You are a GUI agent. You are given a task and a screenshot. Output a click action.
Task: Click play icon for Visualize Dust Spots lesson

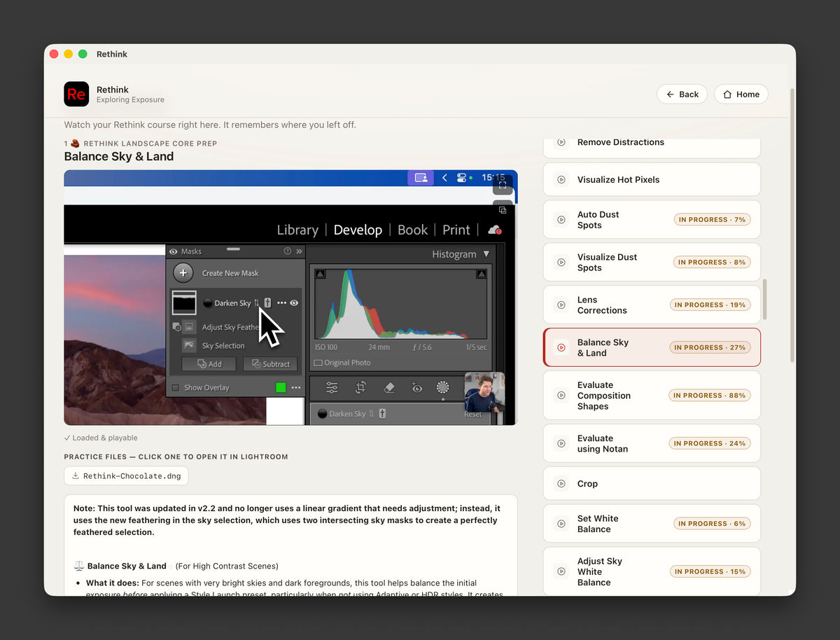pyautogui.click(x=561, y=263)
